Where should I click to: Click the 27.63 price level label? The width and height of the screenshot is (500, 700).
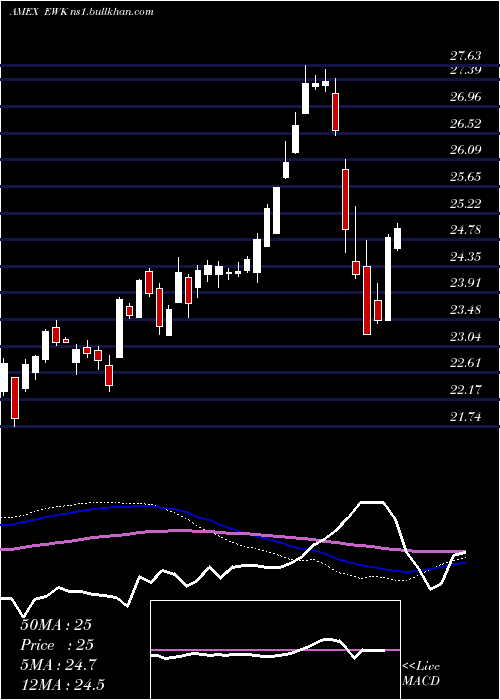(x=465, y=56)
